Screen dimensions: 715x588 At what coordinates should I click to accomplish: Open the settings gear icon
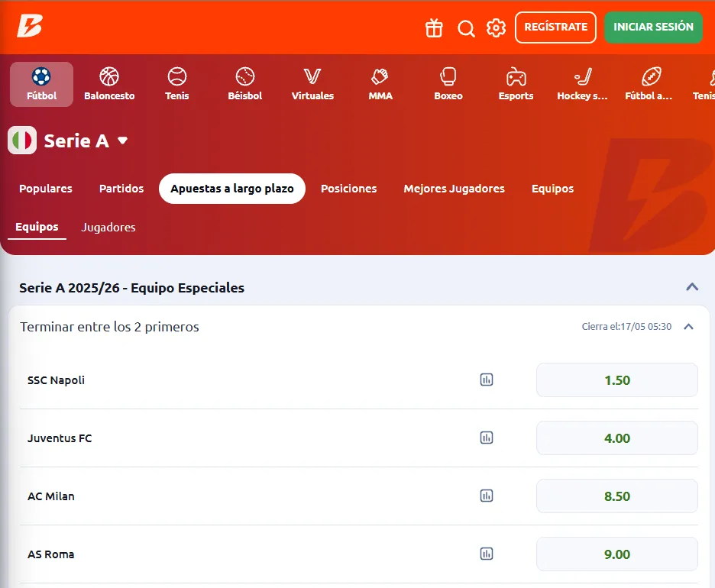point(496,27)
